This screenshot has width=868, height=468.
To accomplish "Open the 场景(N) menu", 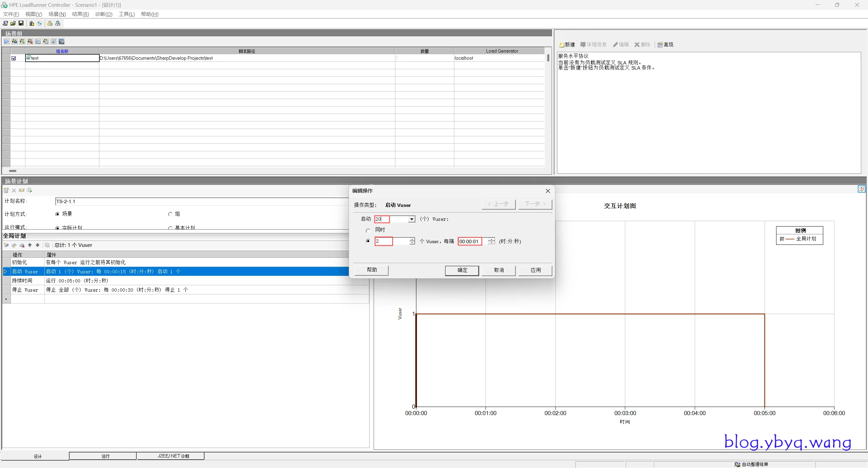I will [x=57, y=14].
